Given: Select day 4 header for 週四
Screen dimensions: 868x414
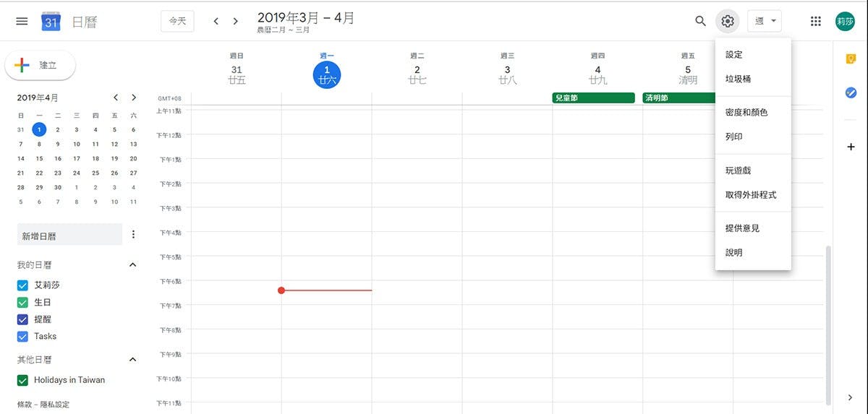Looking at the screenshot, I should click(597, 70).
